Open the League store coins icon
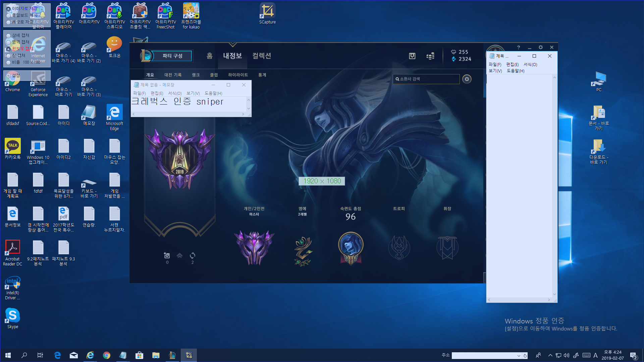Screen dimensions: 644x362 pos(430,56)
